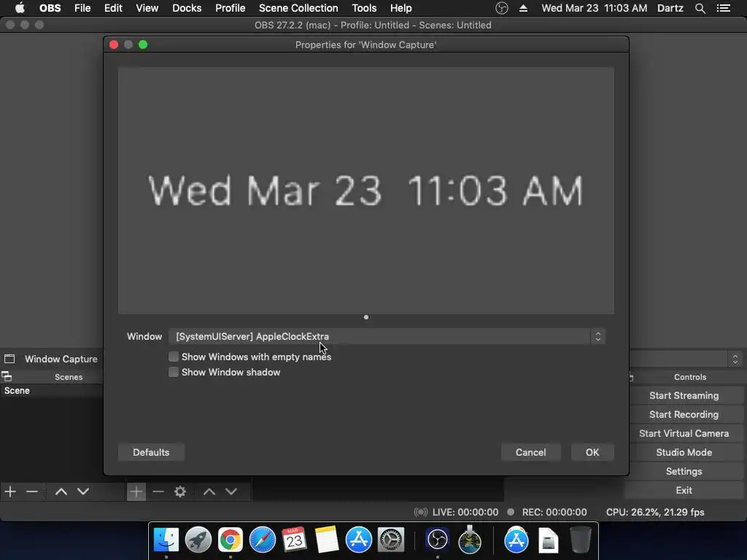Select Scene in the Scenes list
This screenshot has height=560, width=747.
(52, 391)
